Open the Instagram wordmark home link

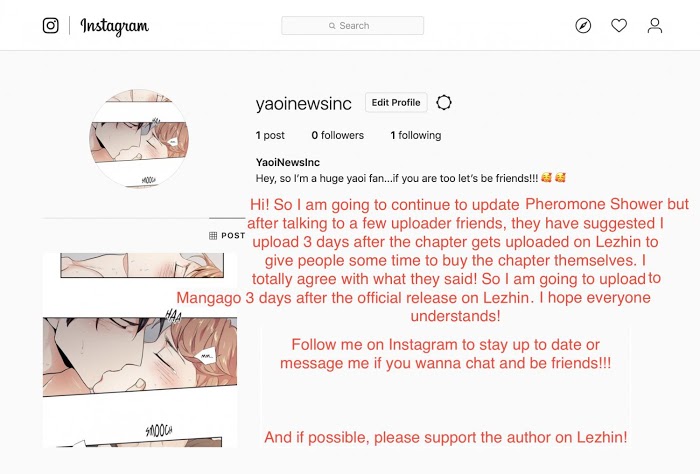click(115, 26)
